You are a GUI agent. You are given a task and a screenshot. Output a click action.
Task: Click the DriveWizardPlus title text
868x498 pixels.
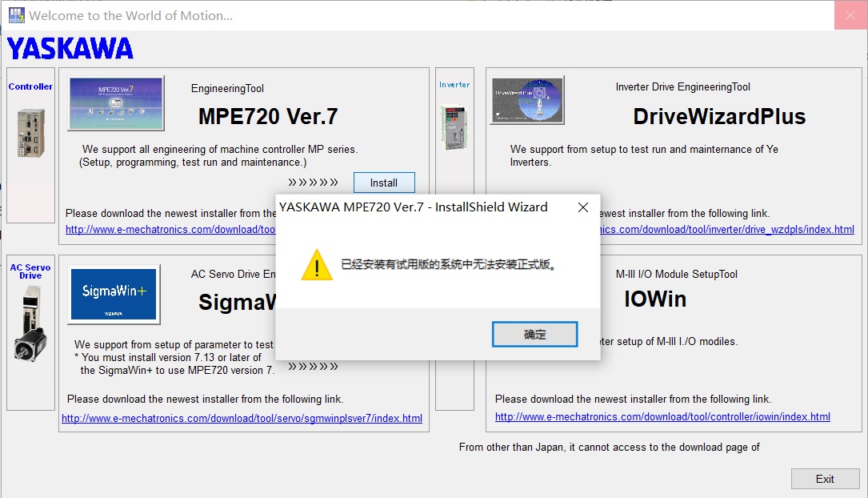(x=718, y=117)
